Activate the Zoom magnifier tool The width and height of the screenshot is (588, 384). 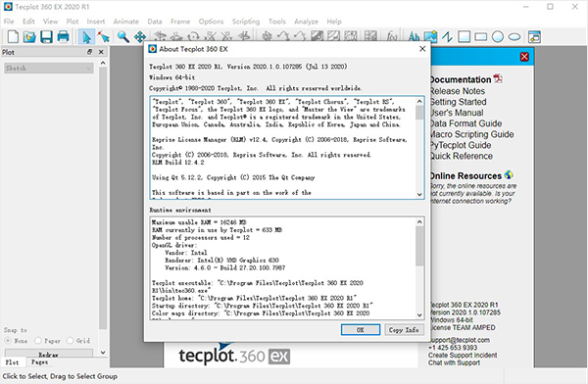(x=123, y=37)
